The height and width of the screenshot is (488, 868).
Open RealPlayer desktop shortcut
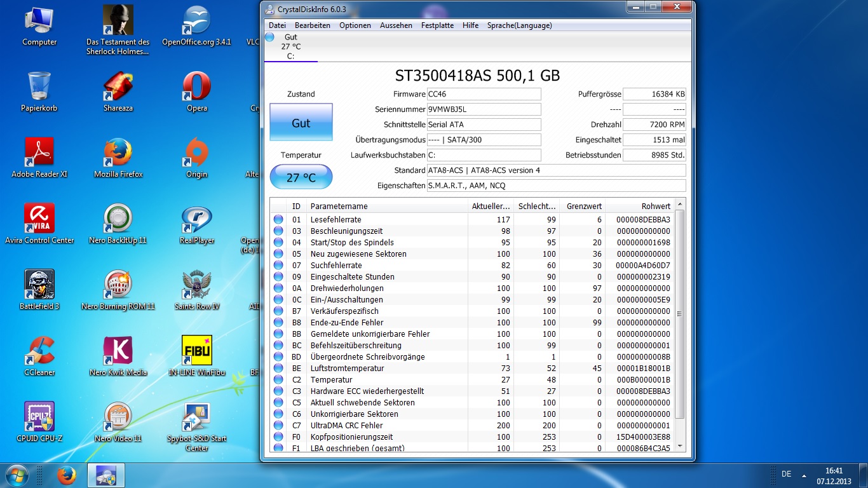pyautogui.click(x=197, y=224)
